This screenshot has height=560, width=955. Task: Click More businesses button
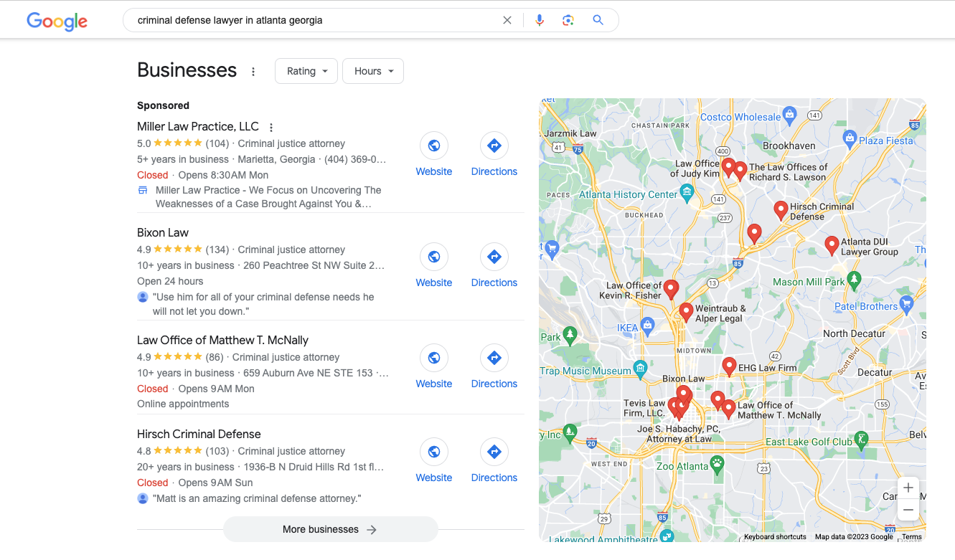331,529
